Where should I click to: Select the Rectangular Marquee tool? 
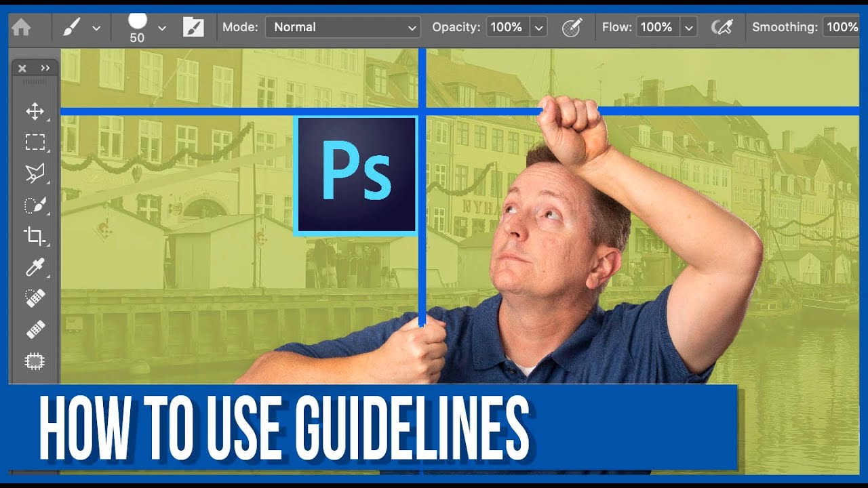tap(35, 142)
